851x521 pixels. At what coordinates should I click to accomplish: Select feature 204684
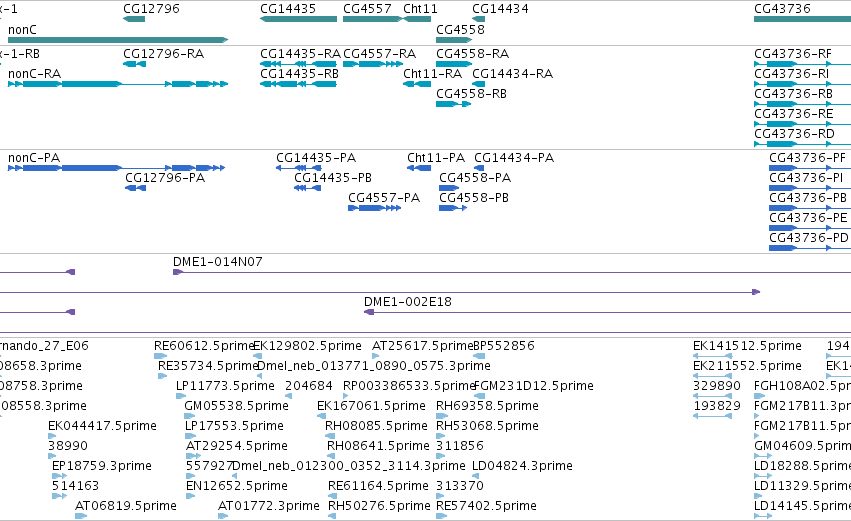288,397
